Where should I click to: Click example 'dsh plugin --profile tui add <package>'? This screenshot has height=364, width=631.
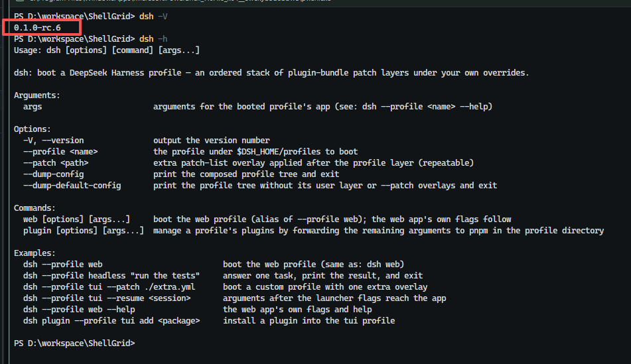[111, 320]
